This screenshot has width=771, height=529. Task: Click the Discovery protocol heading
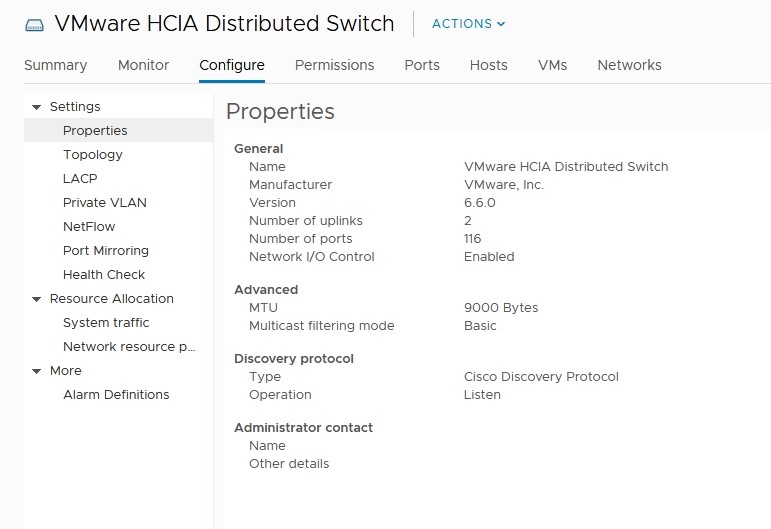(294, 359)
